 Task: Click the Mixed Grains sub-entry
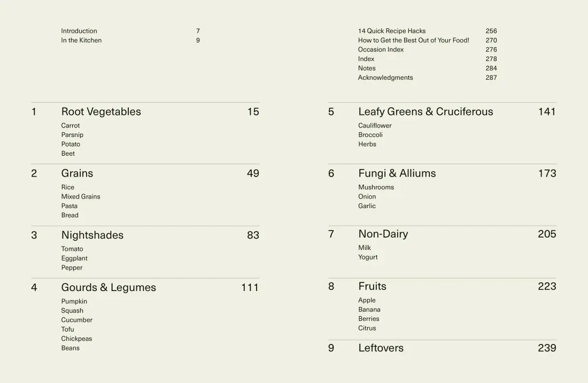tap(81, 196)
